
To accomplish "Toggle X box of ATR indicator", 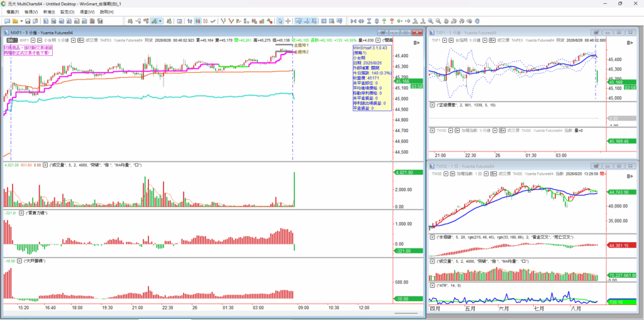I will [x=432, y=285].
